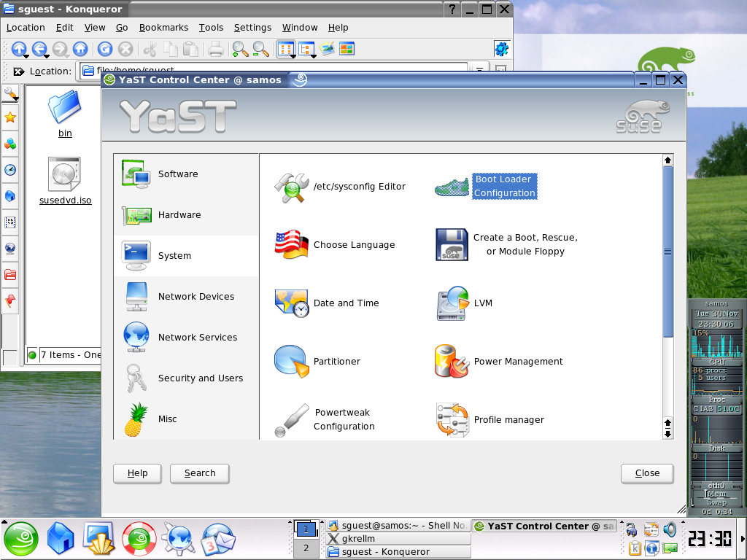
Task: Select Tree View mode in Konqueror toolbar
Action: click(306, 49)
